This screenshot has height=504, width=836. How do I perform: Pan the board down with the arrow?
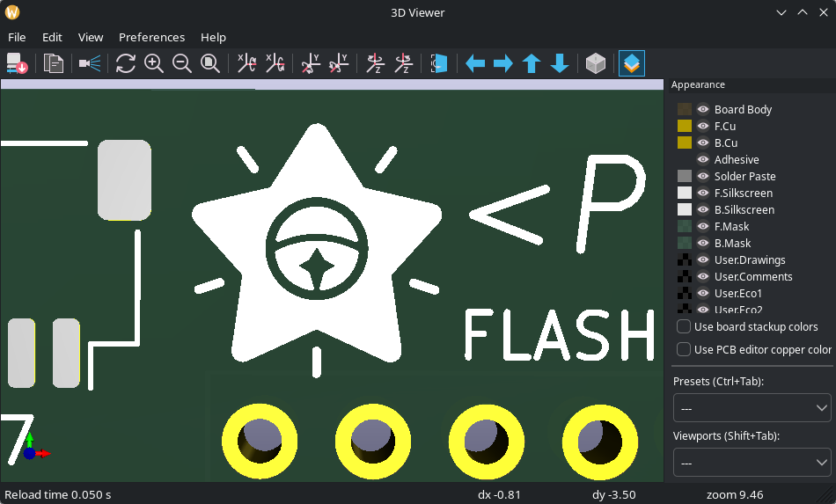(560, 64)
